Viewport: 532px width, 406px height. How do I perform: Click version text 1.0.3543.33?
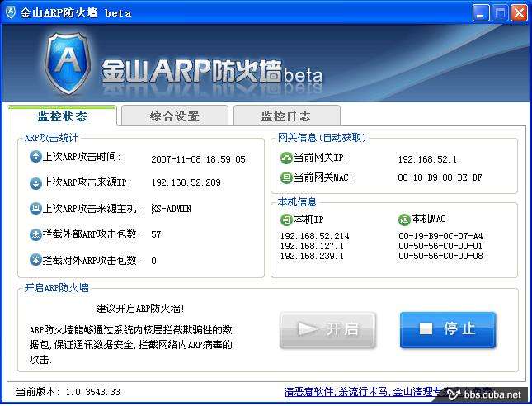93,392
